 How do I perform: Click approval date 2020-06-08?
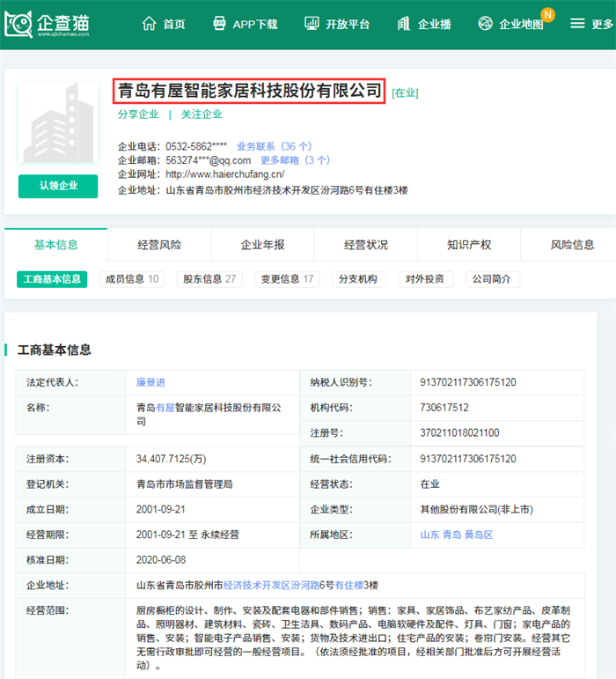161,560
